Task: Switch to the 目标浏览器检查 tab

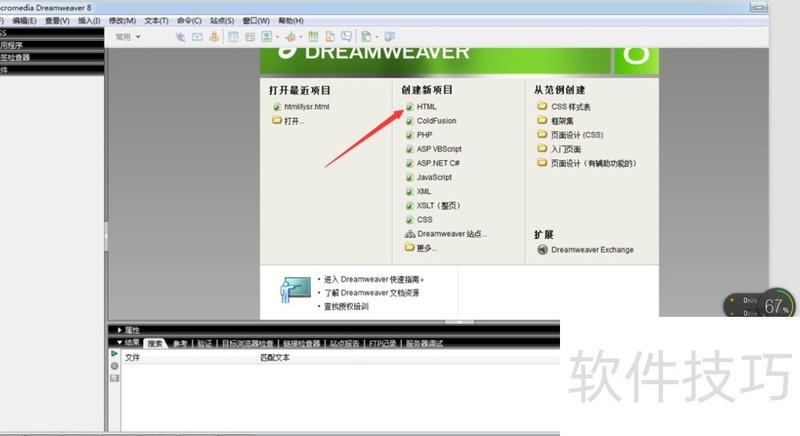Action: click(x=247, y=343)
